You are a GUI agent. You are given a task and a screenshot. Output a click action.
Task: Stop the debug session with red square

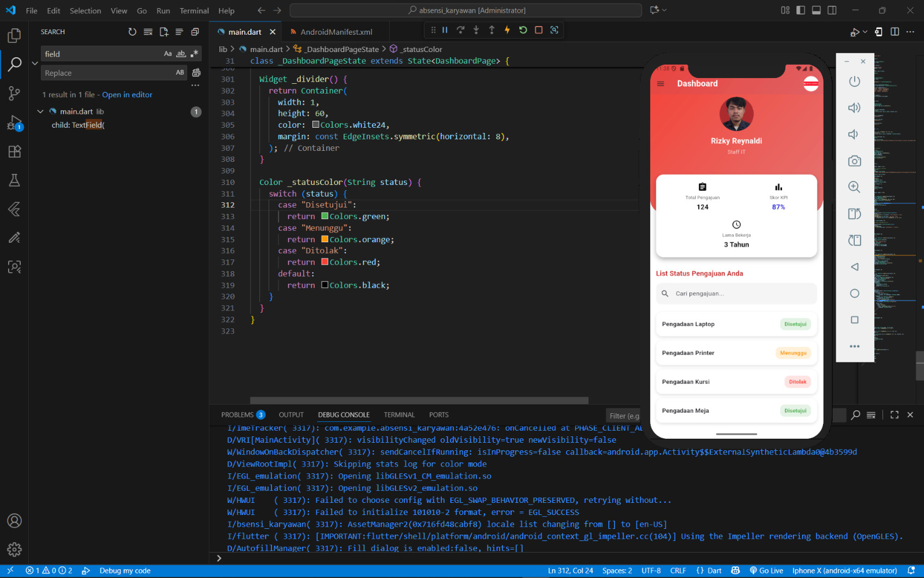coord(538,30)
